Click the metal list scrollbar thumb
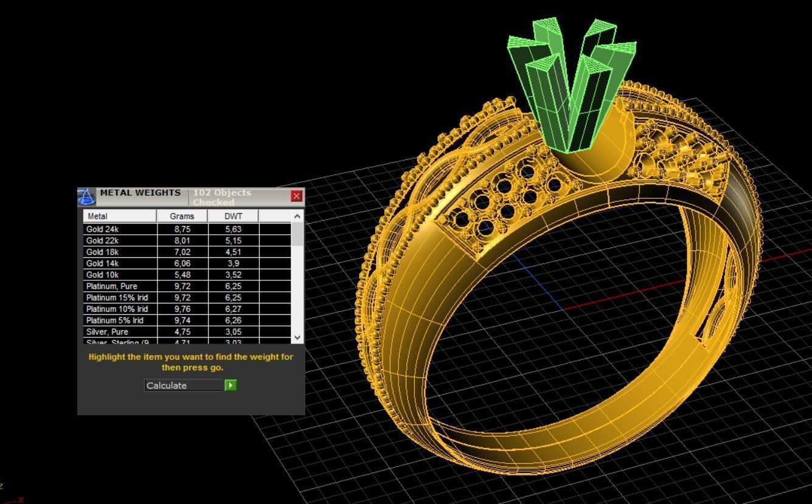812x504 pixels. click(x=297, y=234)
